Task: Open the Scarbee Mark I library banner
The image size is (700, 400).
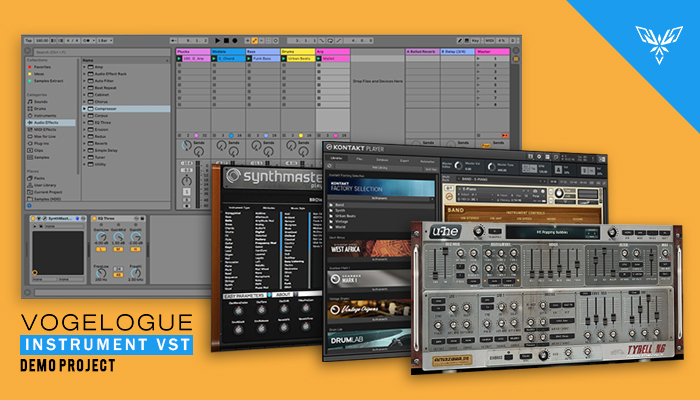Action: [370, 279]
